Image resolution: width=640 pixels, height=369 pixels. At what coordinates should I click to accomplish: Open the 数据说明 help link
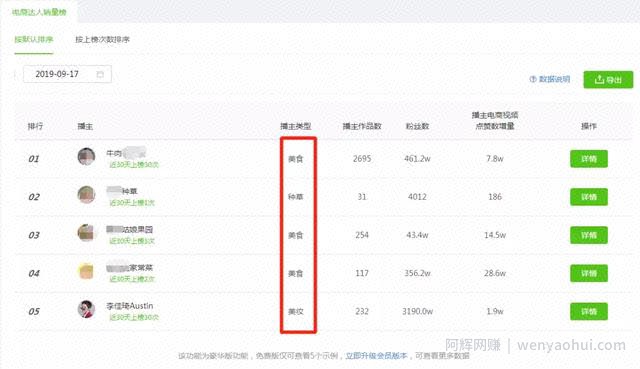[x=554, y=79]
